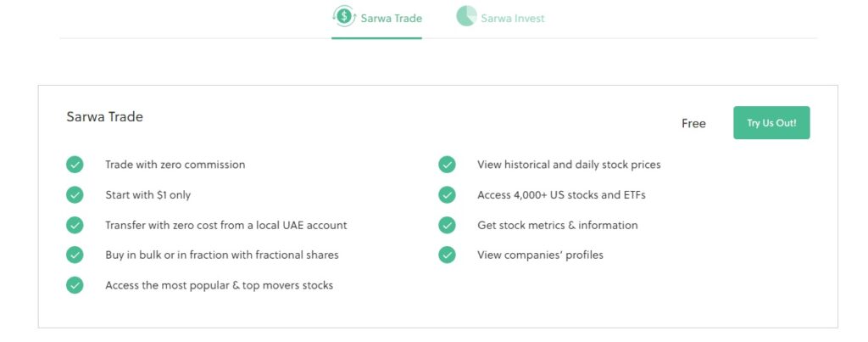
Task: Click checkmark beside View companies' profiles
Action: (x=447, y=255)
